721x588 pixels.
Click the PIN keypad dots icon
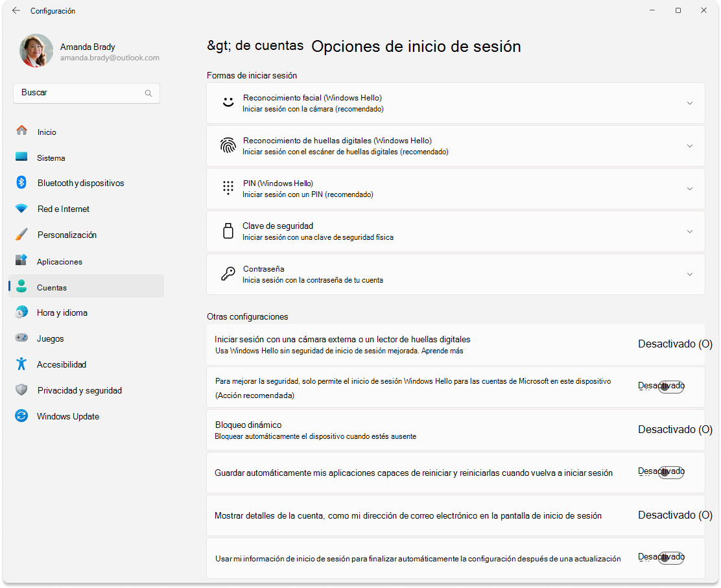tap(228, 188)
